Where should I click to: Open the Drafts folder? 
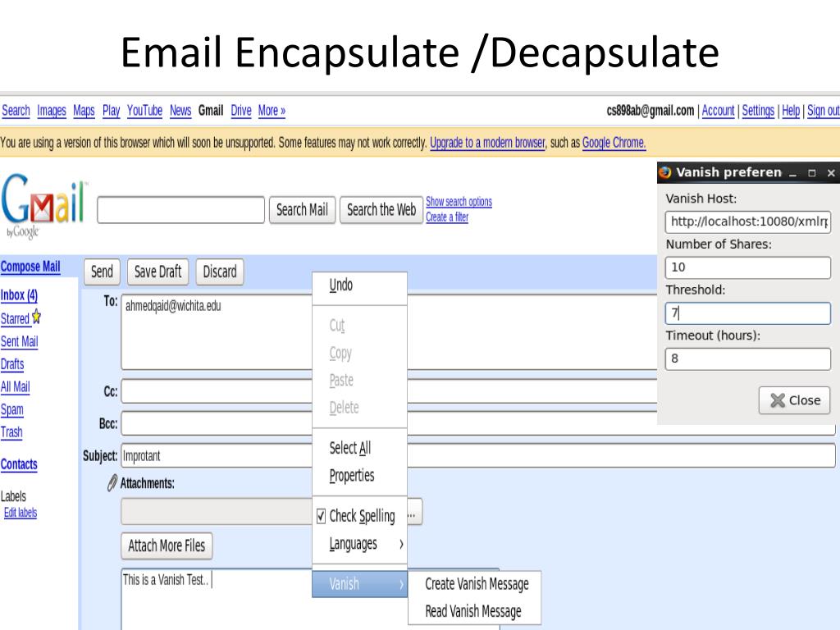pos(12,364)
